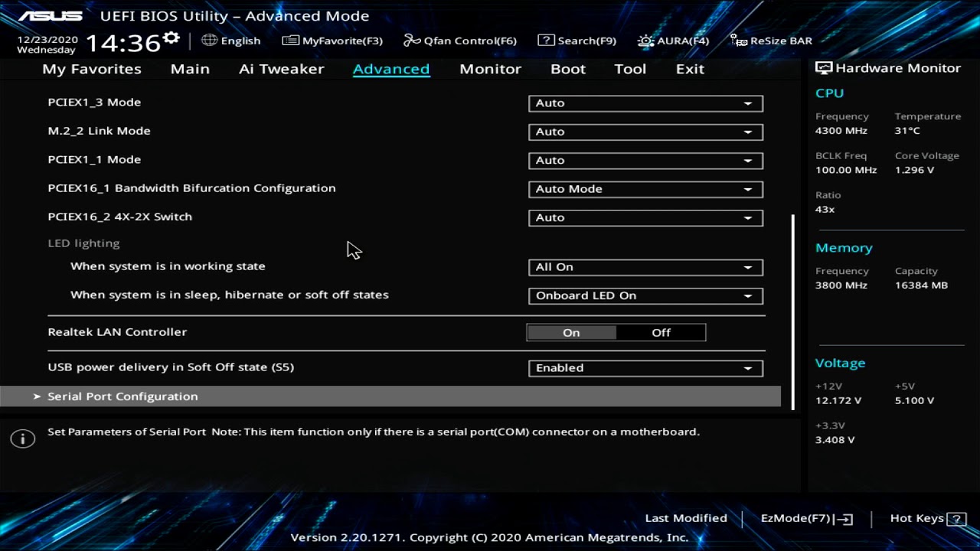Click the CPU Frequency 4300 MHz value
980x551 pixels.
pyautogui.click(x=841, y=131)
